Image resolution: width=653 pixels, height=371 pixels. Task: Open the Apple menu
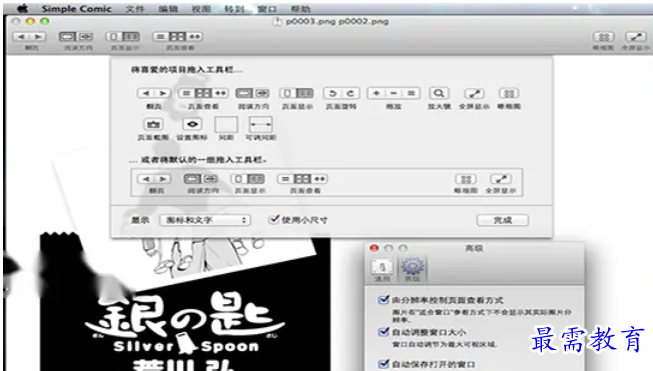[x=22, y=8]
